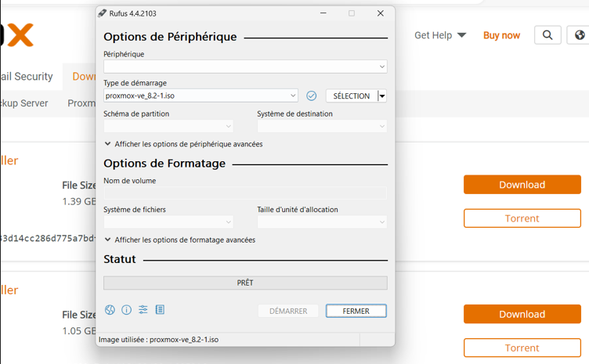Click the FERMER button
Image resolution: width=589 pixels, height=364 pixels.
pyautogui.click(x=356, y=311)
